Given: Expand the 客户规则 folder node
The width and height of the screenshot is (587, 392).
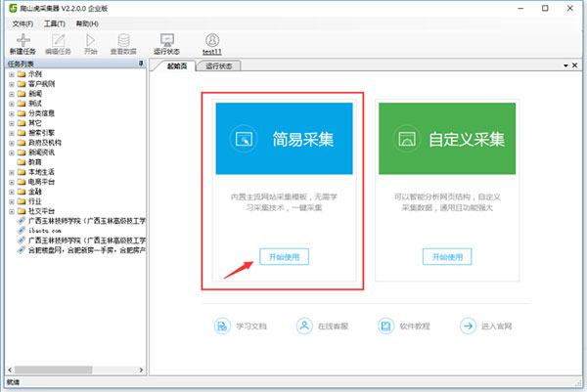Looking at the screenshot, I should [x=12, y=84].
